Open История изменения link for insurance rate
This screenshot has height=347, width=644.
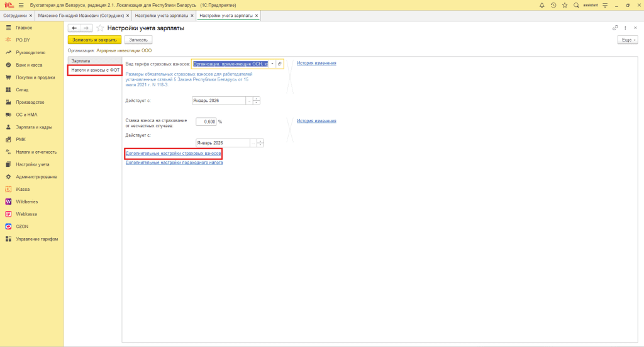316,121
